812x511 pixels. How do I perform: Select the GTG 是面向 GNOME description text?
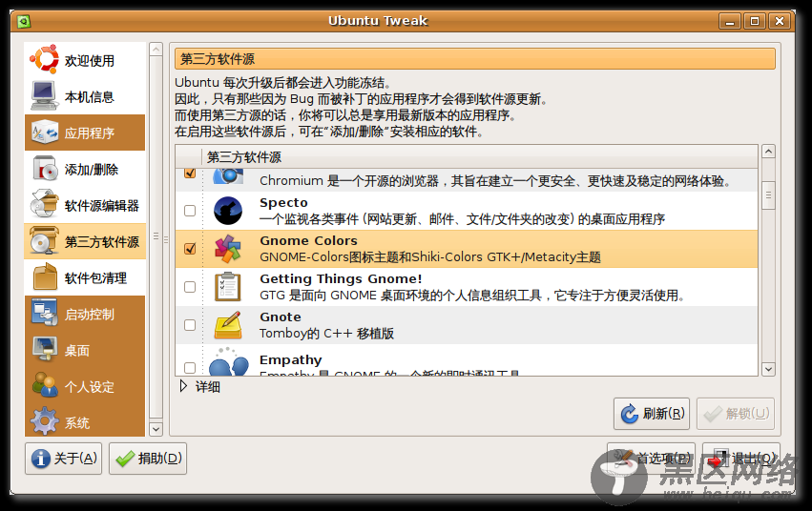click(x=472, y=296)
